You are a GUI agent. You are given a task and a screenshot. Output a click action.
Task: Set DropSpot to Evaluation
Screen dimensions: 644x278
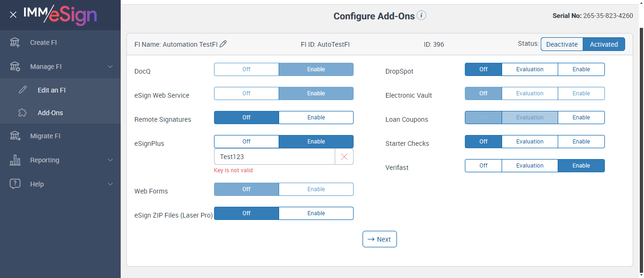click(x=529, y=69)
